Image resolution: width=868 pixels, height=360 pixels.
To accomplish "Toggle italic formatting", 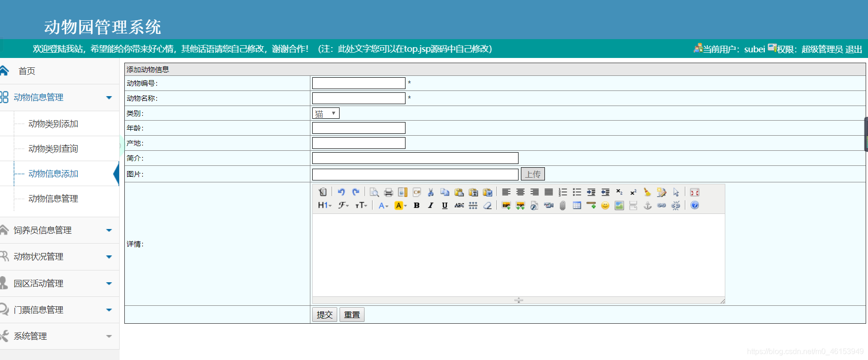I will tap(430, 205).
